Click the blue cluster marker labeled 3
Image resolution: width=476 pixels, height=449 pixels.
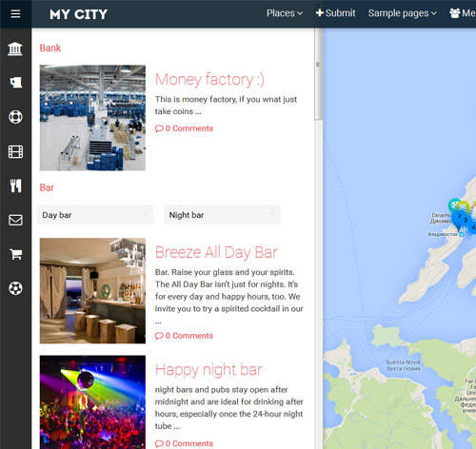click(x=466, y=220)
